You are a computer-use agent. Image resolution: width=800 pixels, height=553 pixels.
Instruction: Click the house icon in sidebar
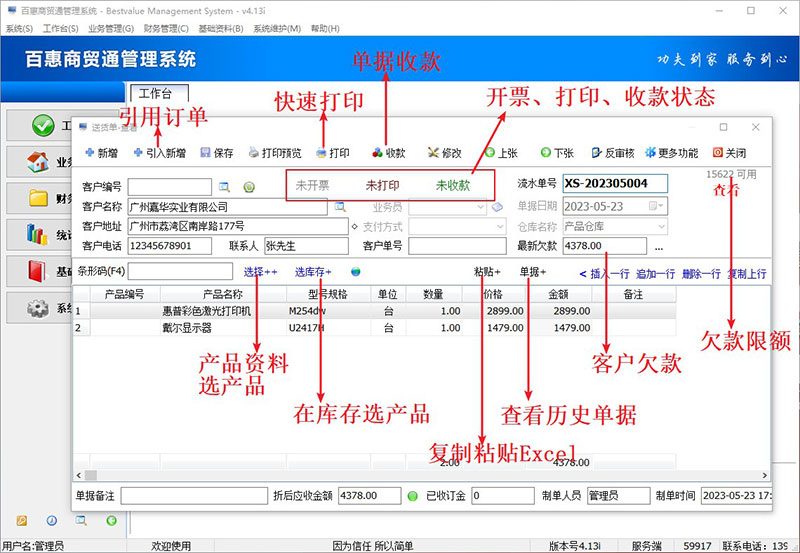click(x=38, y=162)
